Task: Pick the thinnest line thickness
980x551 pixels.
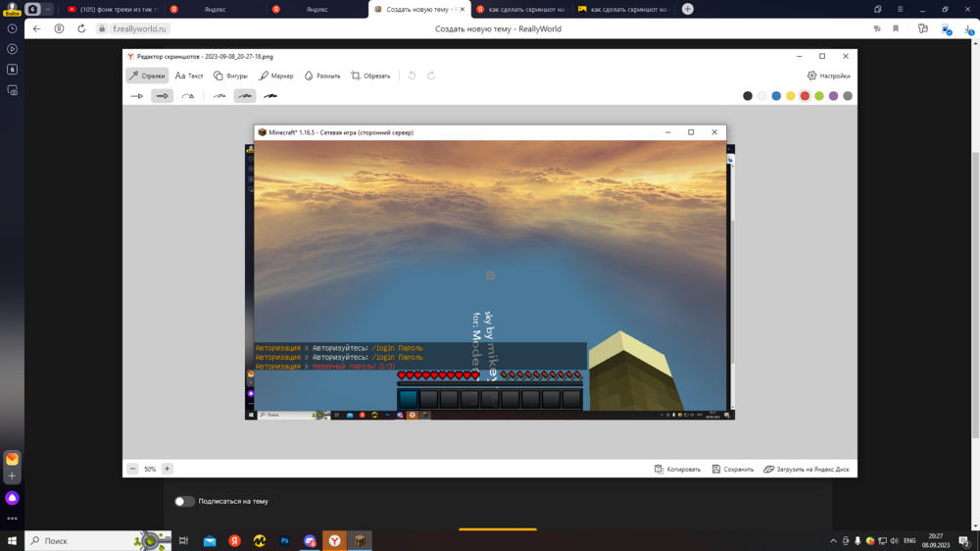Action: point(220,96)
